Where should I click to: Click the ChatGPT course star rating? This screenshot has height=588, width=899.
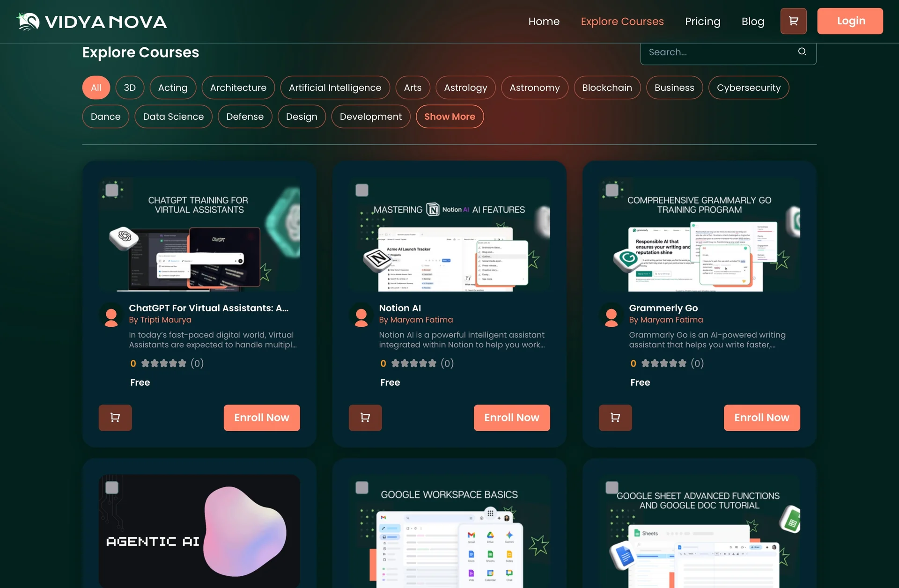(164, 363)
